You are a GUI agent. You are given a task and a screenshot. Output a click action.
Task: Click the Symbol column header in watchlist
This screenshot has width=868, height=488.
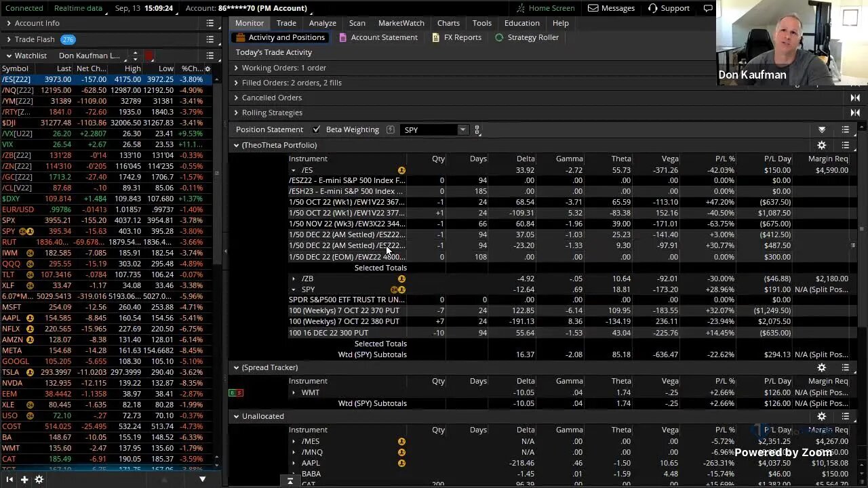click(15, 68)
